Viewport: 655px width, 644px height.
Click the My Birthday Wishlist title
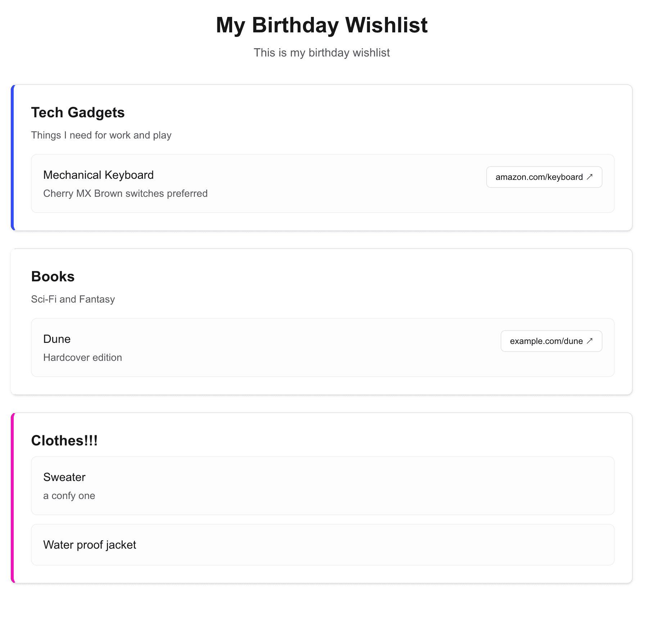tap(321, 25)
